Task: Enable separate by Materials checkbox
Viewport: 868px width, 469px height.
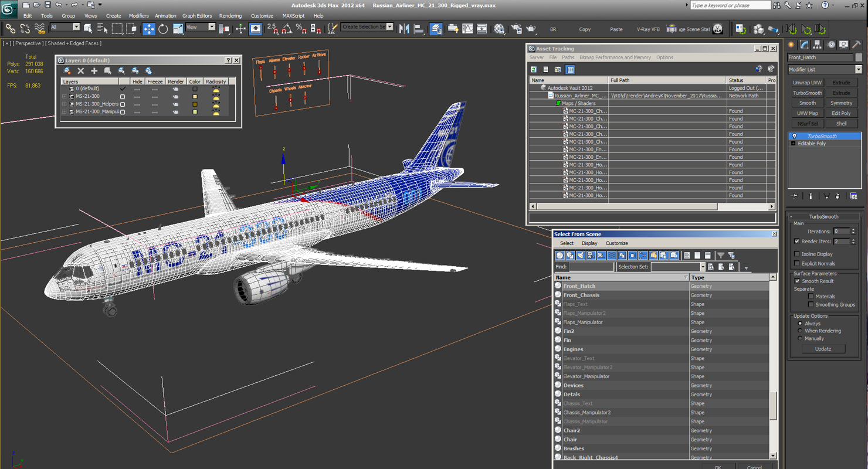Action: [811, 296]
